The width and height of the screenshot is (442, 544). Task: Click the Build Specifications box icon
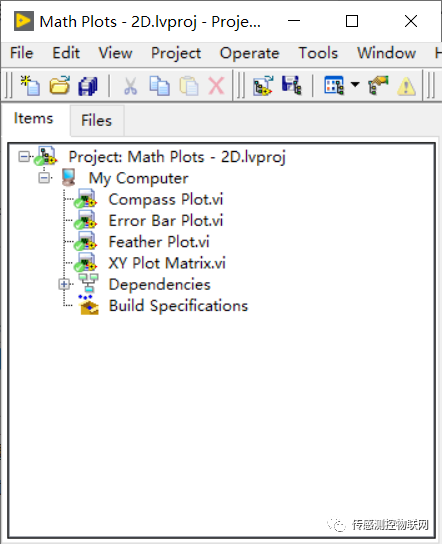pyautogui.click(x=89, y=305)
